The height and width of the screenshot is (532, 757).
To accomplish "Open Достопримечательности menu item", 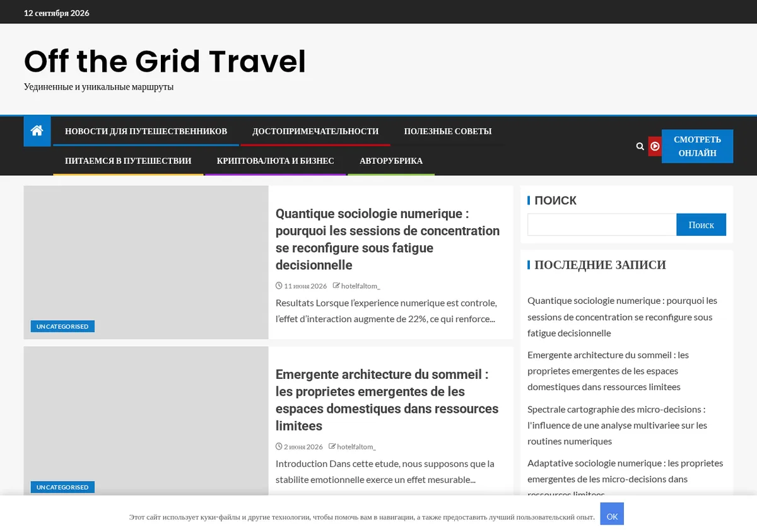I will (315, 131).
